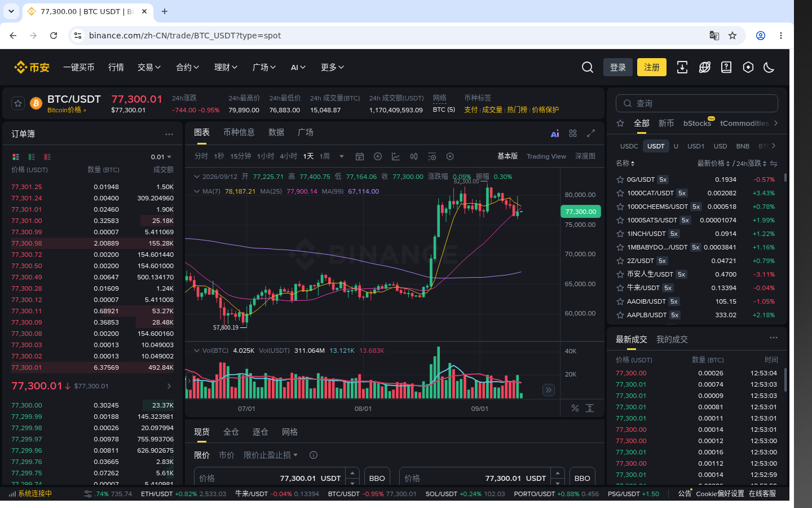Click the 查询 pair search field
Image resolution: width=812 pixels, height=508 pixels.
[697, 103]
